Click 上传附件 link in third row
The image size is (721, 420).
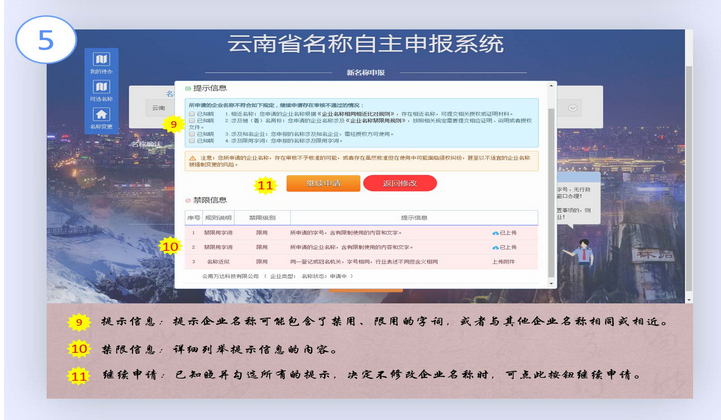click(x=505, y=259)
